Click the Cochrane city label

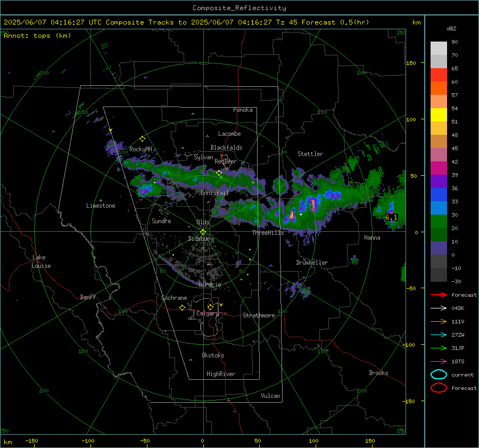[x=174, y=298]
